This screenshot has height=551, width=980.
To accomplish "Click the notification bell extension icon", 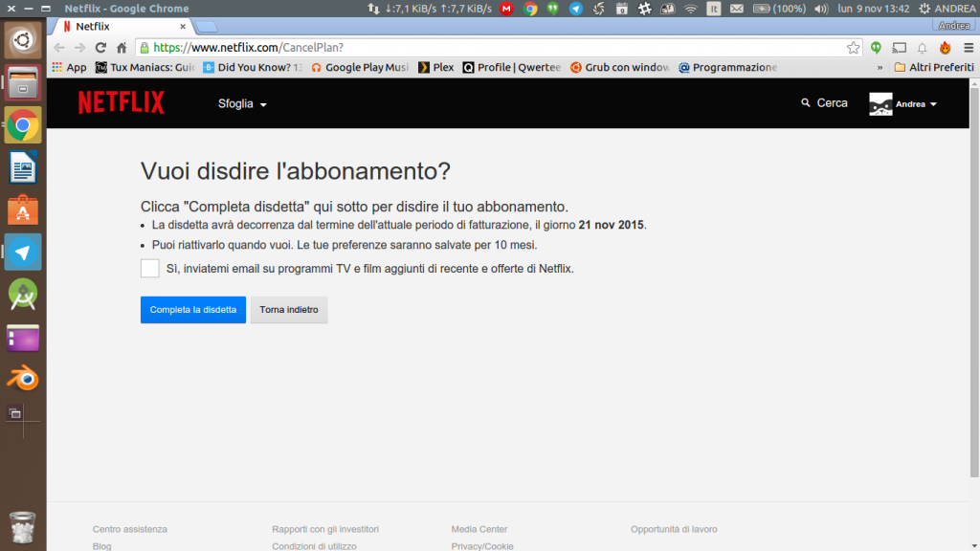I will (x=922, y=48).
